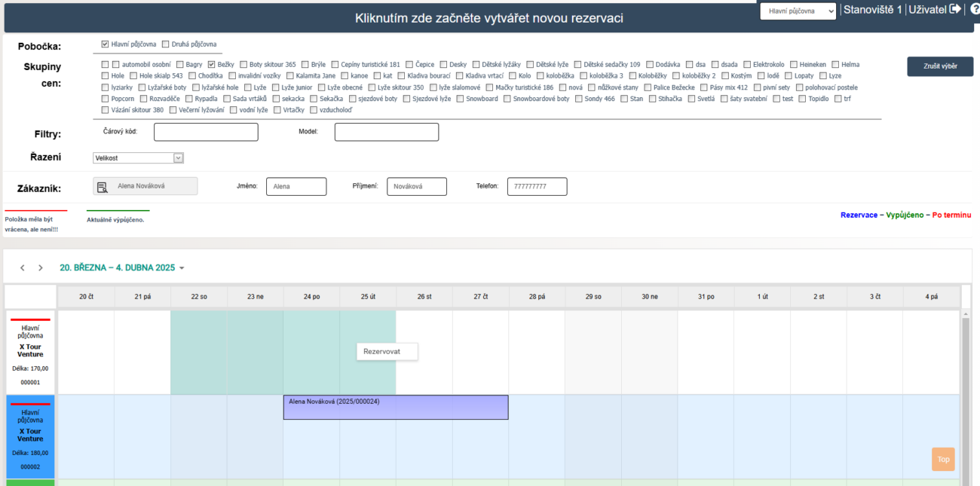Viewport: 980px width, 486px height.
Task: Check the Elektrokolo price group
Action: (747, 65)
